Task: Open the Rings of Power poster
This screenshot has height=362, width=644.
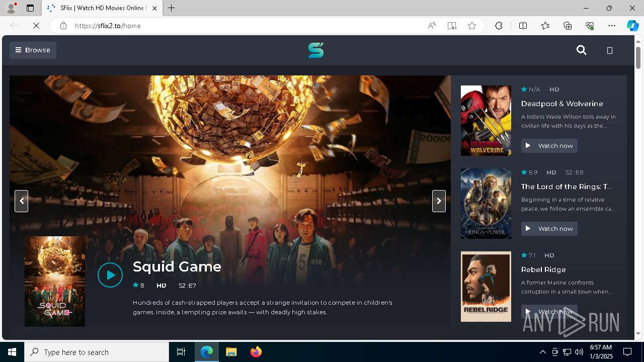Action: tap(486, 204)
